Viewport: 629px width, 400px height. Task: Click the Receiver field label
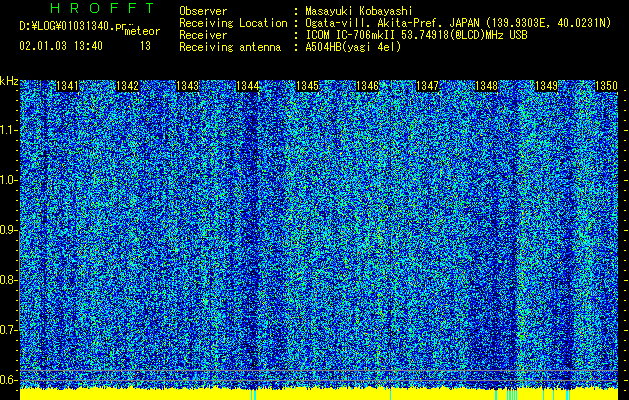point(203,35)
